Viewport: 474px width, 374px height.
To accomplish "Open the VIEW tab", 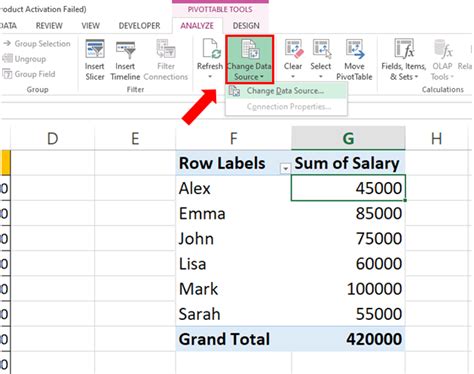I will (x=91, y=26).
